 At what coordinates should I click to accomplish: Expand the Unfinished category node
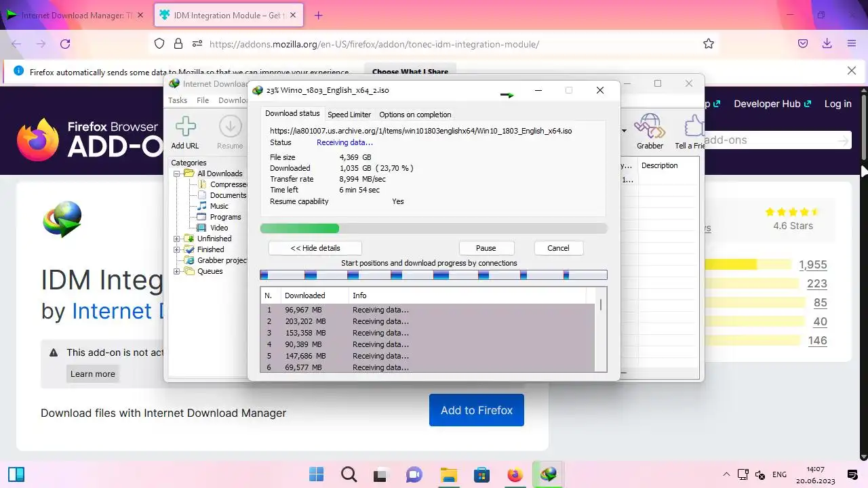click(x=177, y=239)
